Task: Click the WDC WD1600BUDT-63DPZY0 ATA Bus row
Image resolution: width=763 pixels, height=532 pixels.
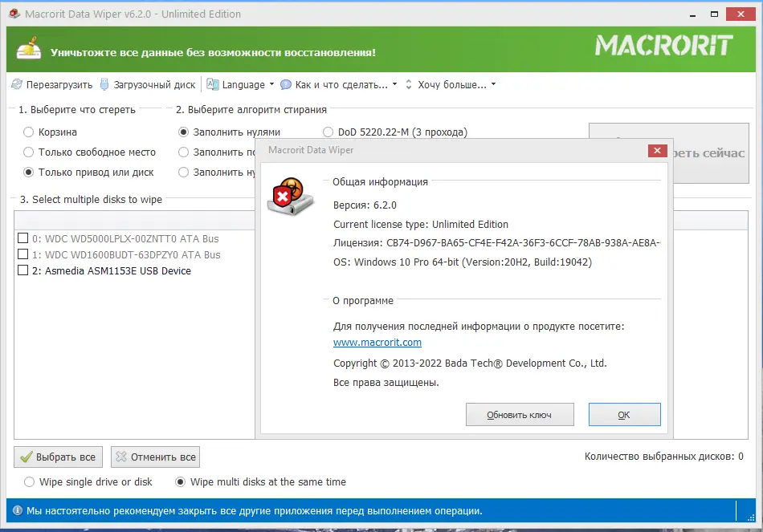Action: click(x=126, y=255)
